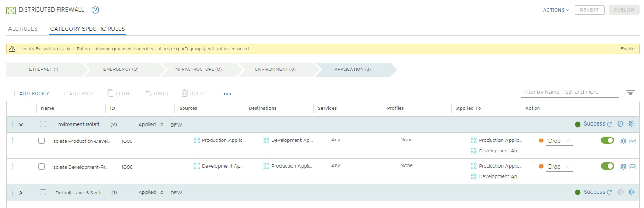Click more actions ellipsis in toolbar

click(227, 94)
